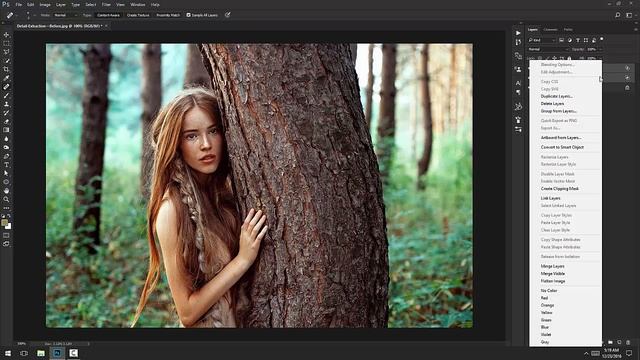Open the layer filter Kind dropdown
This screenshot has width=640, height=360.
pyautogui.click(x=542, y=40)
